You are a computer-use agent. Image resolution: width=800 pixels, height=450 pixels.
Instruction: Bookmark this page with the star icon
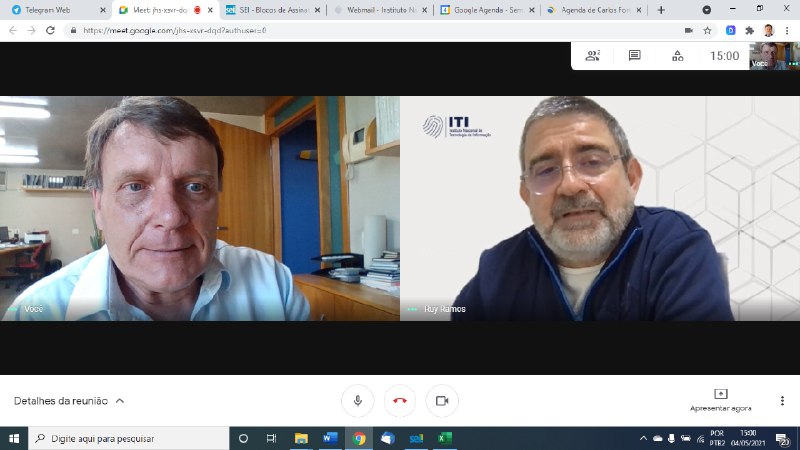click(707, 31)
